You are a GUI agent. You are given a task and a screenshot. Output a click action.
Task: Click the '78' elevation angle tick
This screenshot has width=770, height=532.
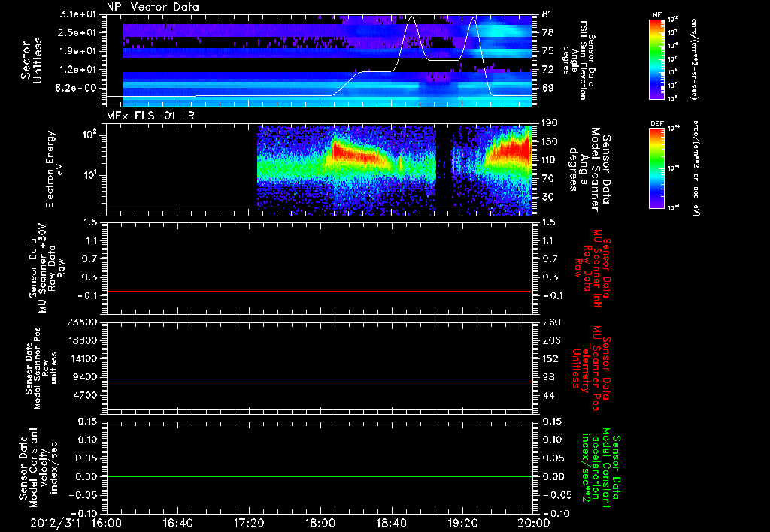[x=547, y=32]
